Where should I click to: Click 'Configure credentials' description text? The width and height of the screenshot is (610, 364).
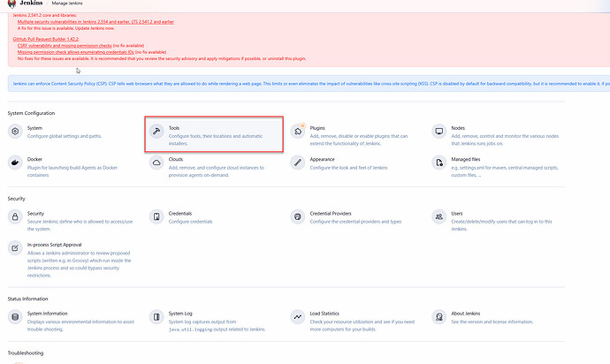191,222
